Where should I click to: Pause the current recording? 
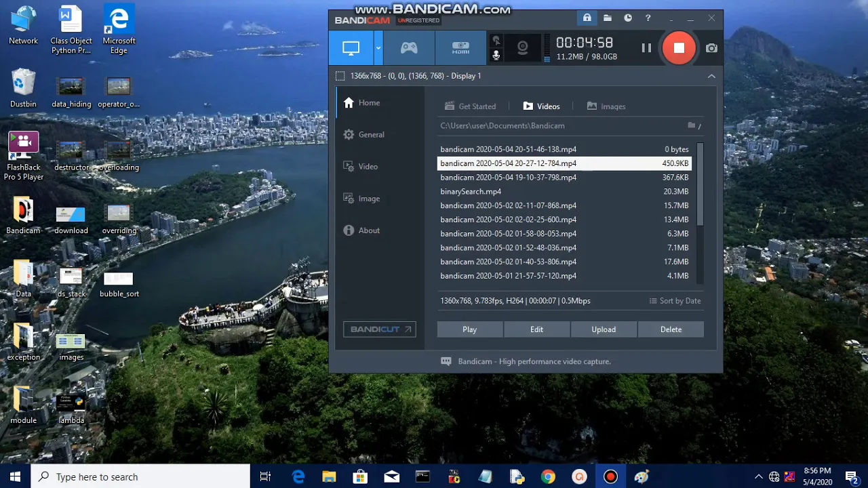pos(646,48)
